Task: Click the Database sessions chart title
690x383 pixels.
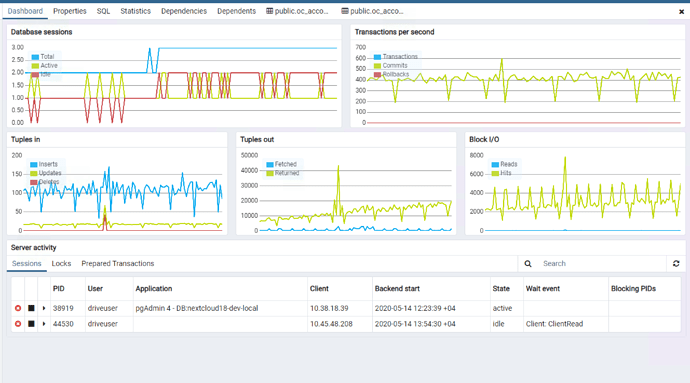Action: pyautogui.click(x=41, y=32)
